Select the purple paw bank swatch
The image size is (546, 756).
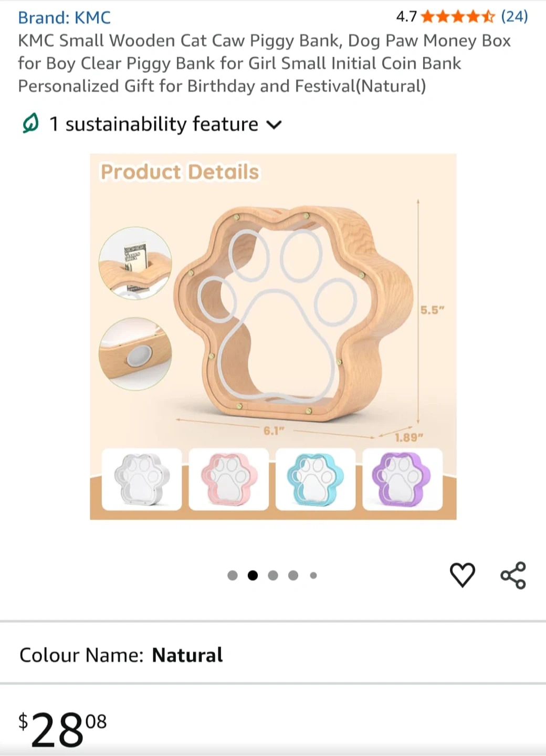point(402,479)
